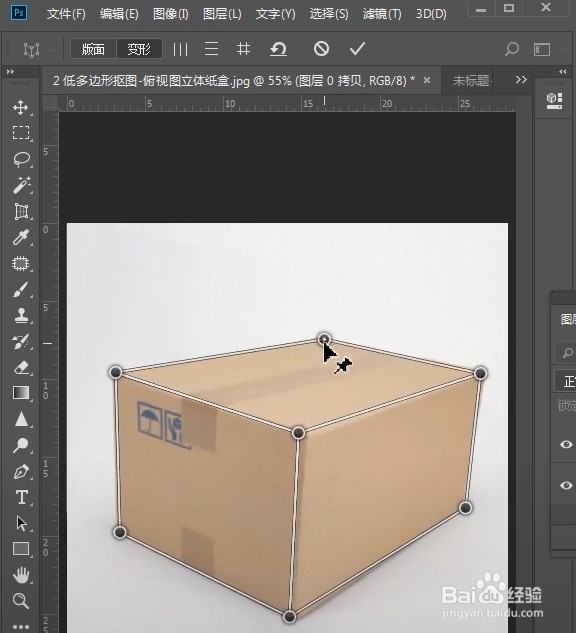Select the Clone Stamp tool

pyautogui.click(x=21, y=316)
